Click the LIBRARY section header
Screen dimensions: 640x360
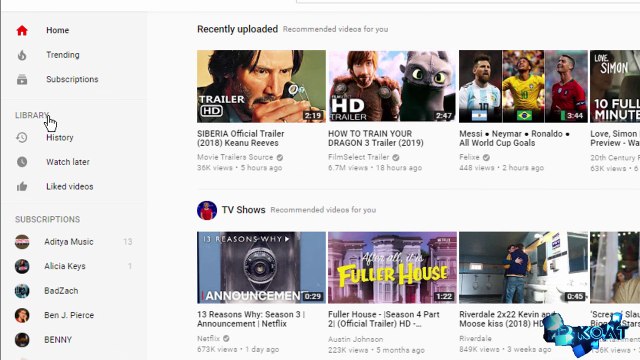(32, 116)
